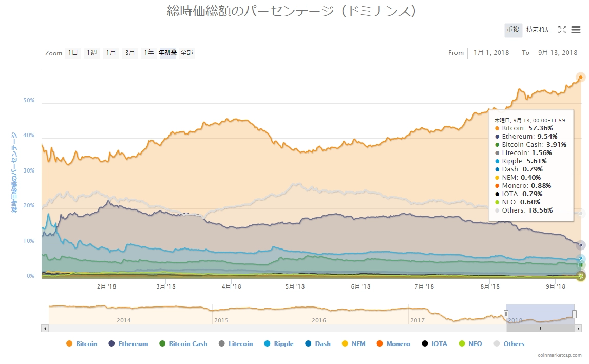The image size is (589, 364).
Task: Toggle the Bitcoin series in the legend
Action: (x=82, y=344)
